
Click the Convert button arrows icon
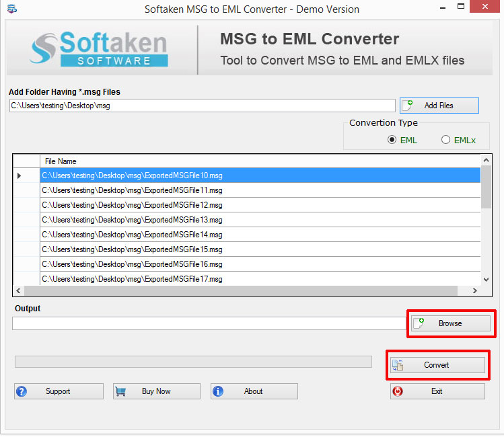point(398,365)
